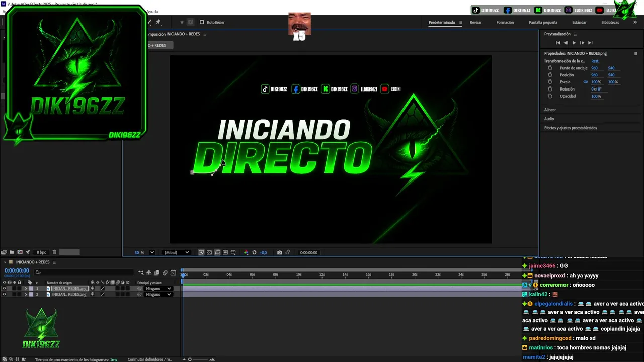Switch to Estándar workspace

pos(579,22)
